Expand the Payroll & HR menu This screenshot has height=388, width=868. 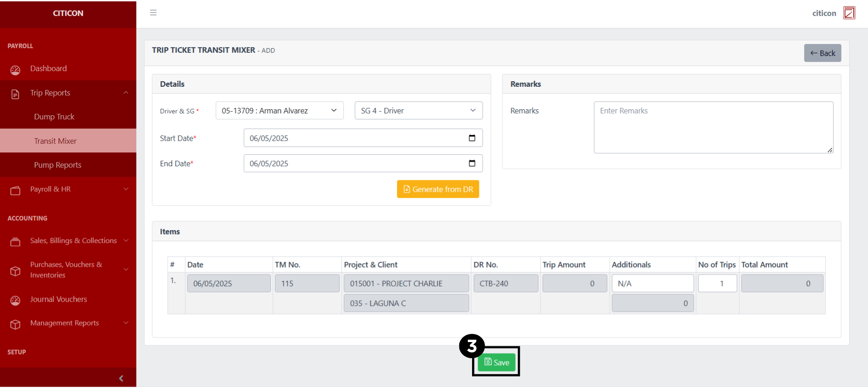126,189
